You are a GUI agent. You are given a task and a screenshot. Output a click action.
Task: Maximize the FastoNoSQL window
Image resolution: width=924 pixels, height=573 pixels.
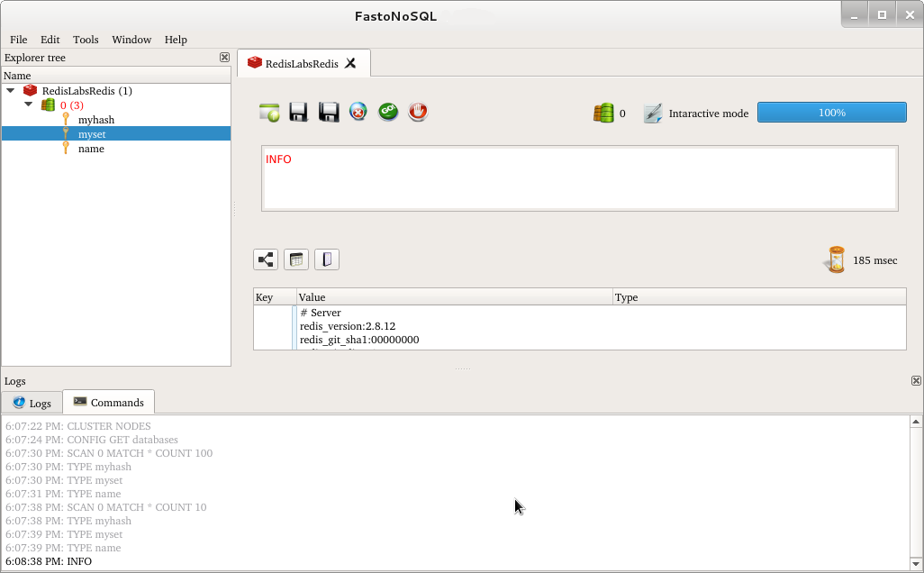click(x=883, y=15)
